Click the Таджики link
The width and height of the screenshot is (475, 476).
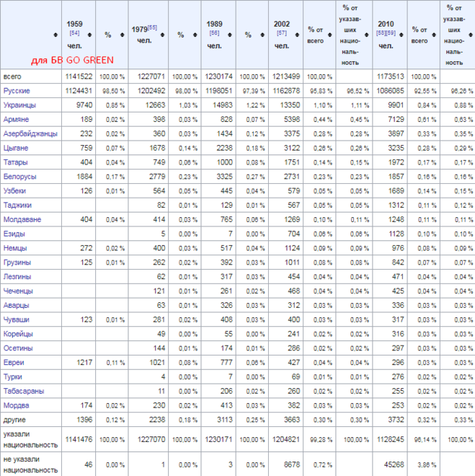pyautogui.click(x=17, y=206)
